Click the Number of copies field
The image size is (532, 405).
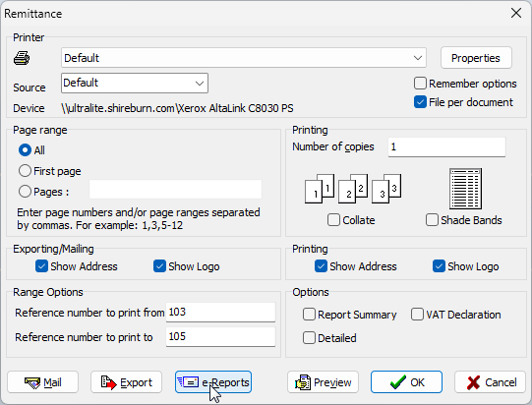click(446, 146)
